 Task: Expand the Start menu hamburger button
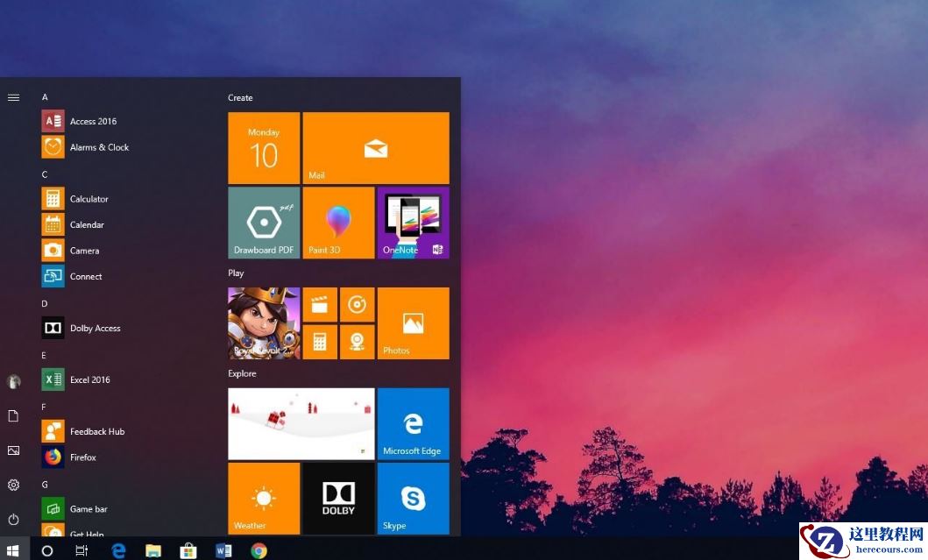coord(13,97)
